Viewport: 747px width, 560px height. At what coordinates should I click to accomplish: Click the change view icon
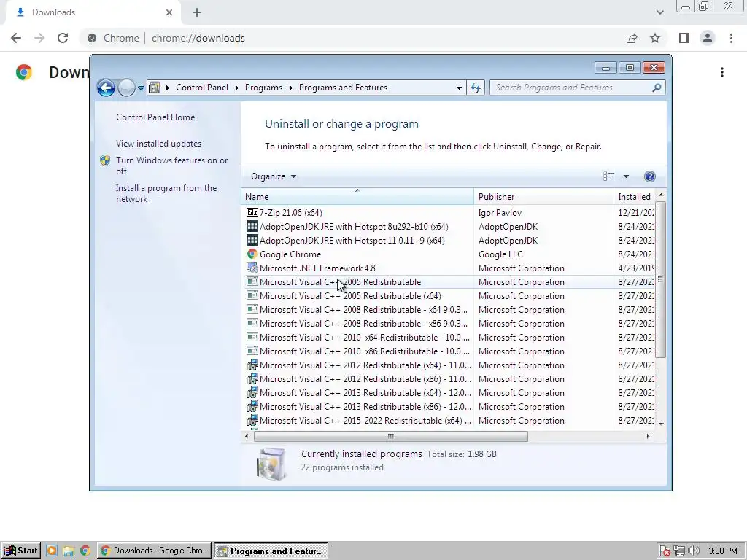point(608,176)
